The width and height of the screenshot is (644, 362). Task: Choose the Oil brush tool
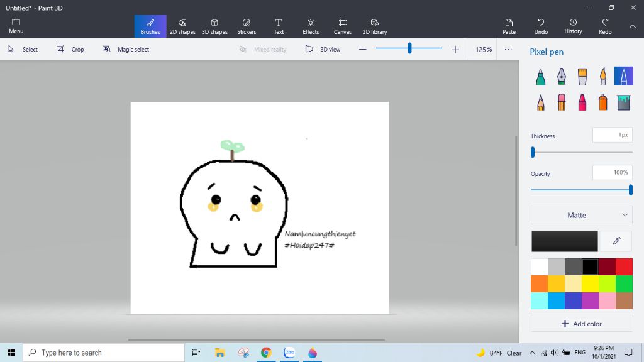(582, 77)
